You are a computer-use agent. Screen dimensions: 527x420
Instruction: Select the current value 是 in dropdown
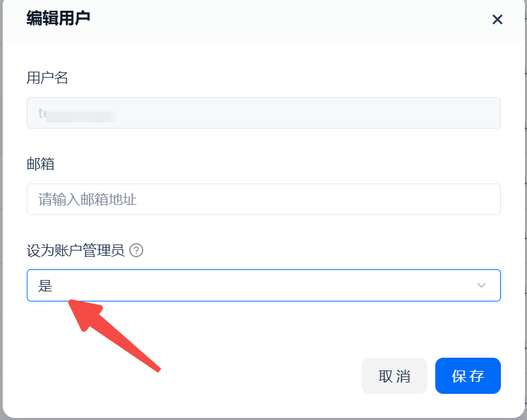click(x=46, y=286)
